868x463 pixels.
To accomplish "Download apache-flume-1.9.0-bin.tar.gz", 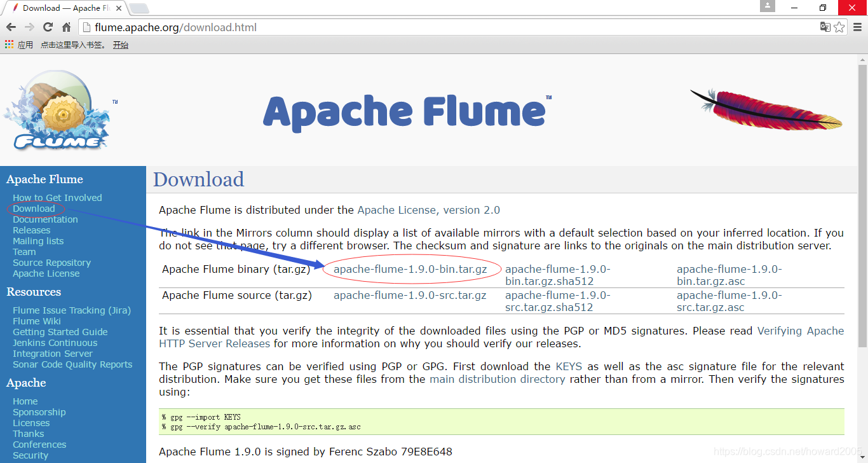I will pyautogui.click(x=410, y=269).
